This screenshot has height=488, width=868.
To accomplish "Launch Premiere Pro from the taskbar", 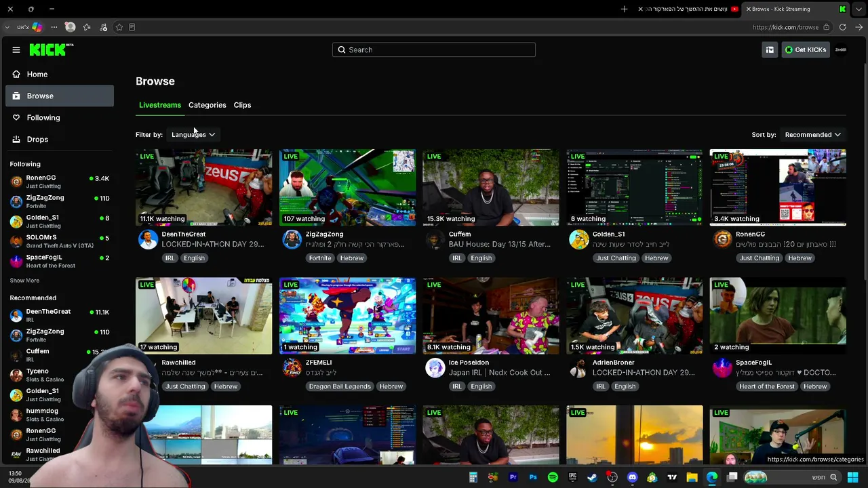I will (x=513, y=478).
